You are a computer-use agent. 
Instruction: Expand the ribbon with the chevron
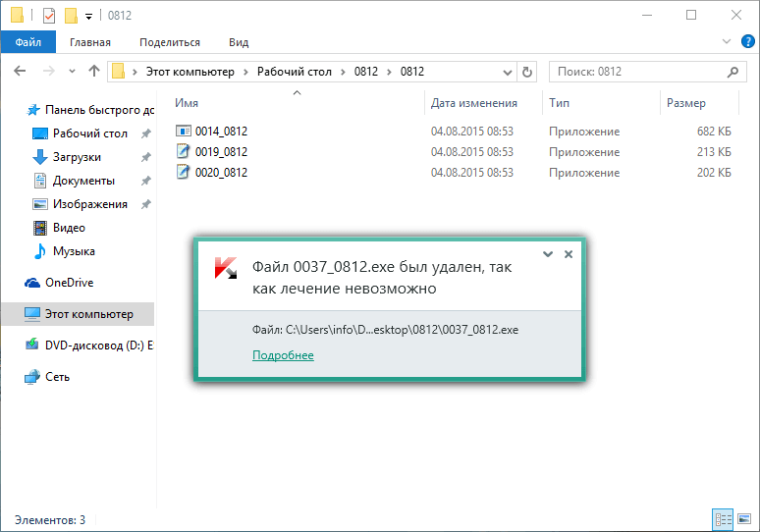(x=726, y=41)
